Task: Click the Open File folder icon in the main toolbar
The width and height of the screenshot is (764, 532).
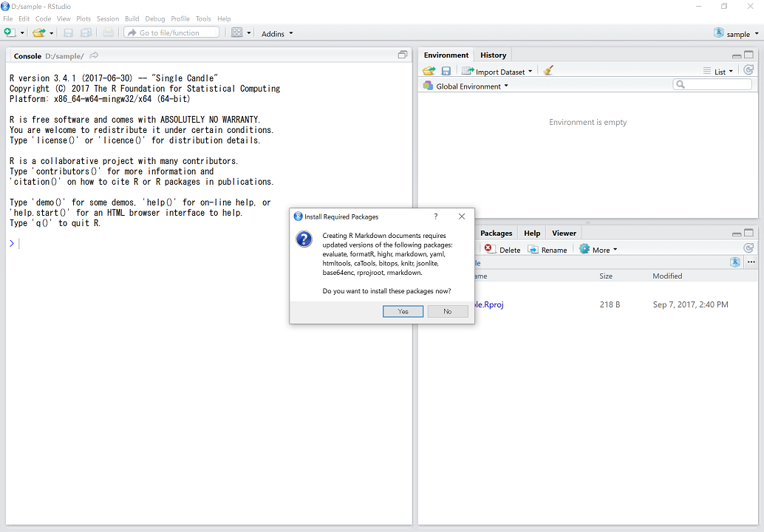Action: (38, 33)
